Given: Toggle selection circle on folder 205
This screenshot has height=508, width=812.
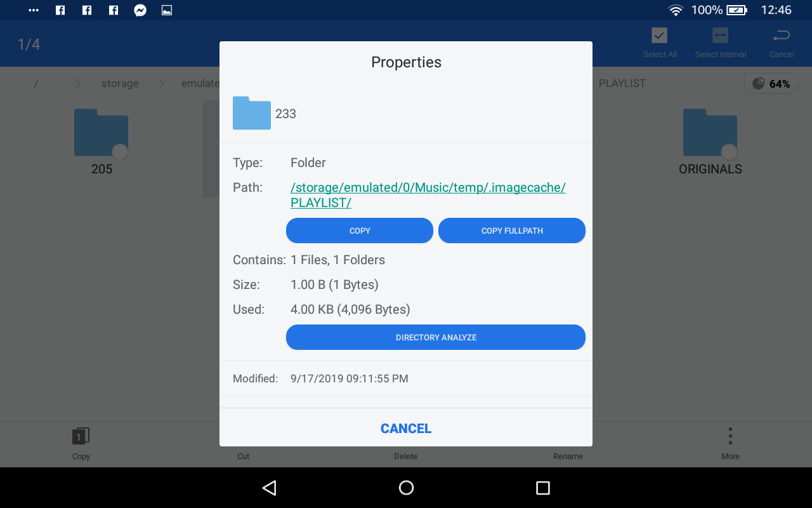Looking at the screenshot, I should click(120, 152).
